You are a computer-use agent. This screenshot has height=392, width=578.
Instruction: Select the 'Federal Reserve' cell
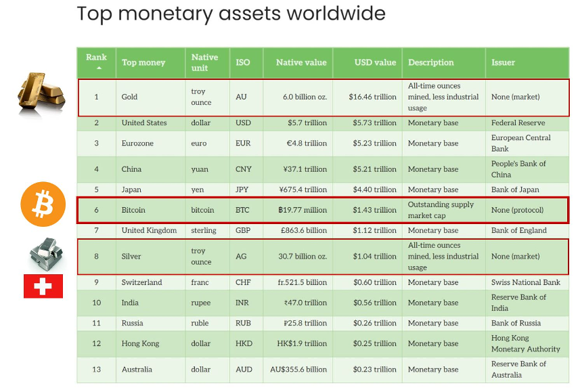point(527,123)
